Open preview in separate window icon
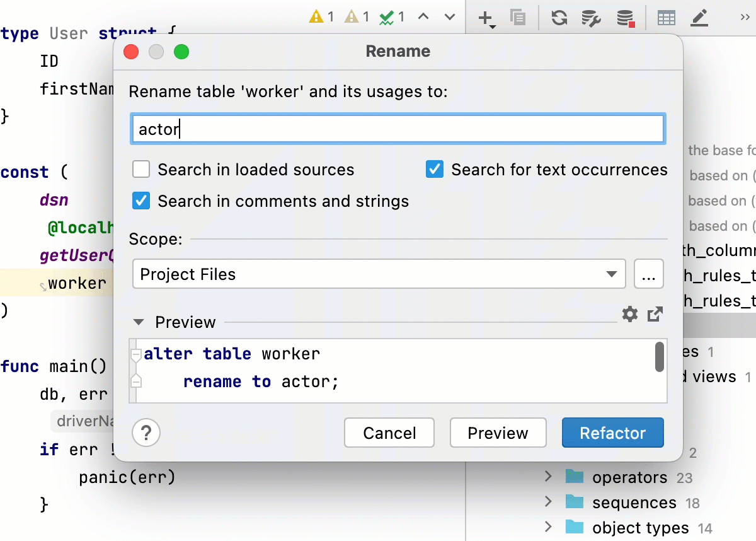 click(655, 314)
